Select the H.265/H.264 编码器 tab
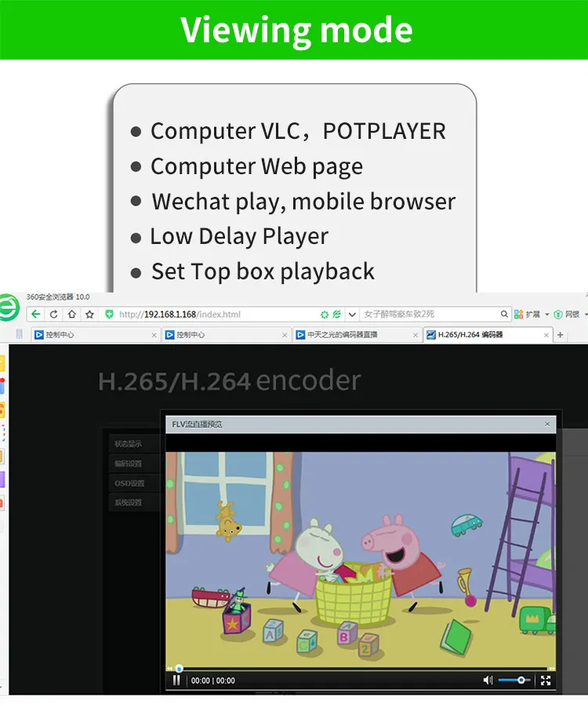This screenshot has width=588, height=706. click(x=488, y=335)
